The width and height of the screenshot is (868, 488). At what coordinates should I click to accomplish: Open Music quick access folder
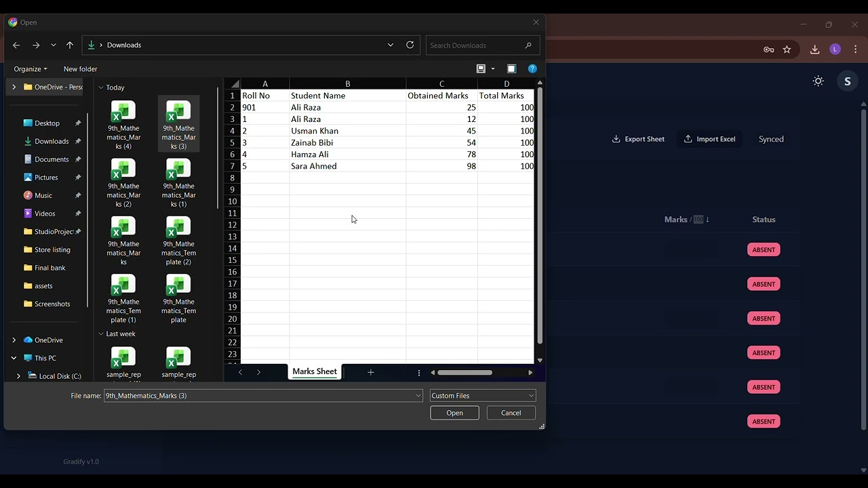click(43, 195)
